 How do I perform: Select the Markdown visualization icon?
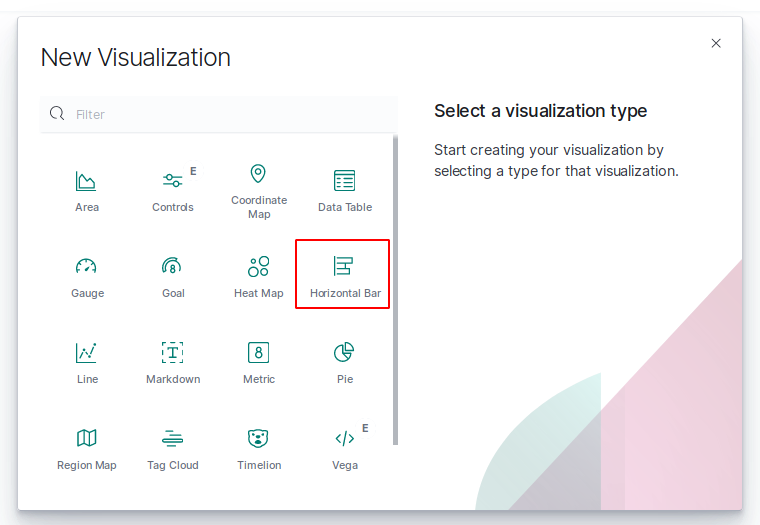[x=173, y=352]
